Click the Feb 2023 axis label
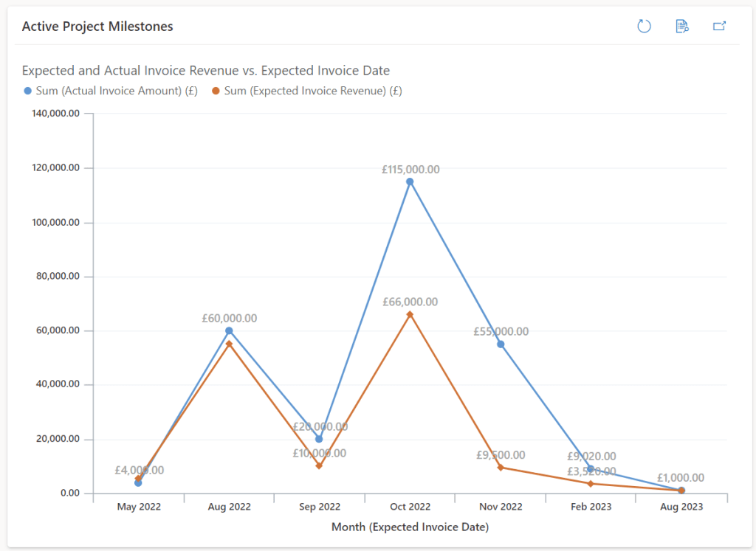The width and height of the screenshot is (756, 551). click(591, 507)
